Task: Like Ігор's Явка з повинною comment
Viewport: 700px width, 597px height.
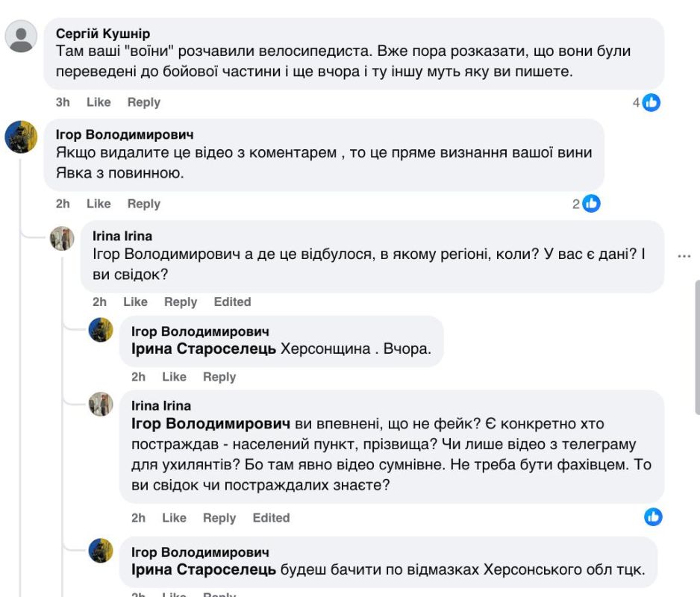Action: [x=99, y=204]
